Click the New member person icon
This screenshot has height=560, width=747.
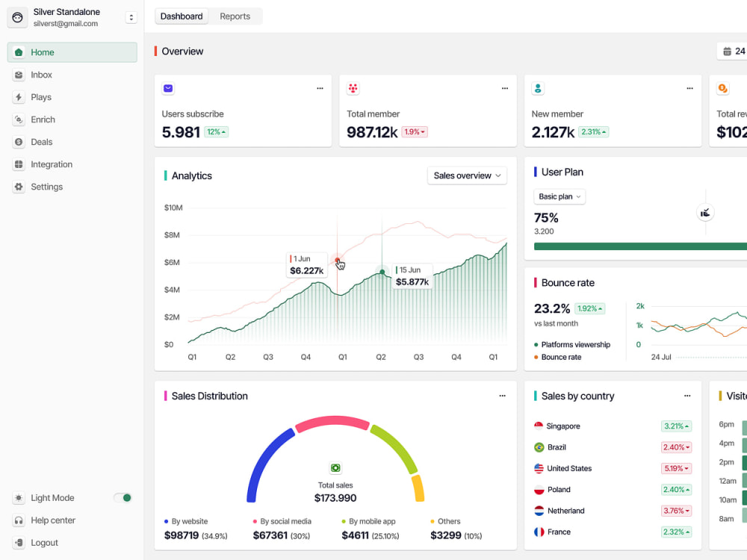click(x=538, y=89)
